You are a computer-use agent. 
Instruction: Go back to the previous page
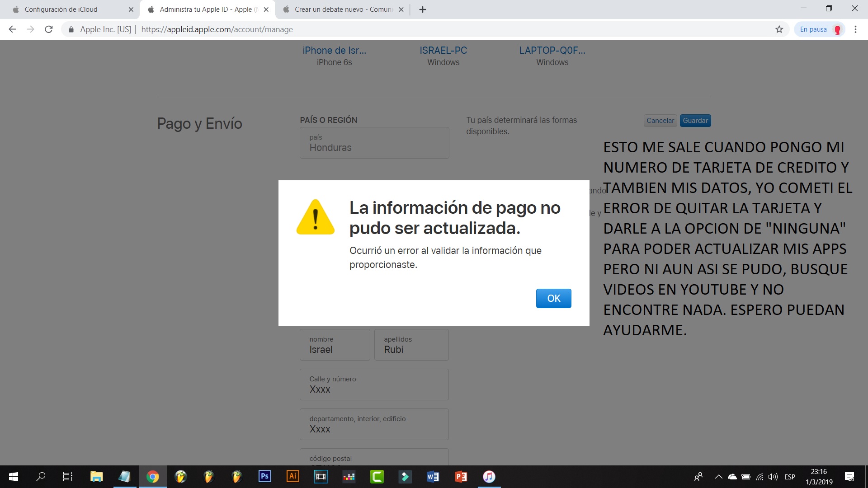(13, 29)
